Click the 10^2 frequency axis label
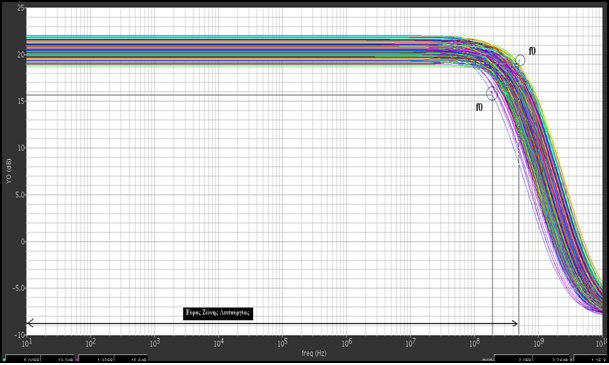The height and width of the screenshot is (365, 609). coord(90,343)
